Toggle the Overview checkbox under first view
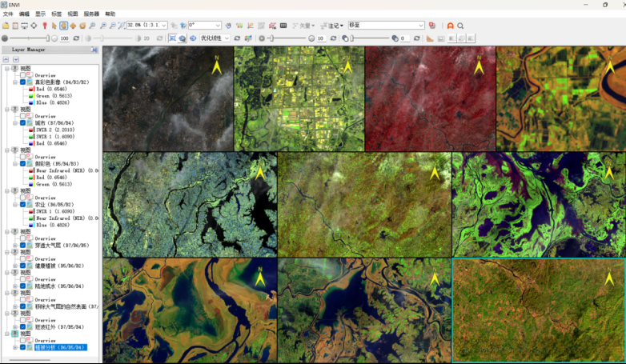 pyautogui.click(x=23, y=75)
